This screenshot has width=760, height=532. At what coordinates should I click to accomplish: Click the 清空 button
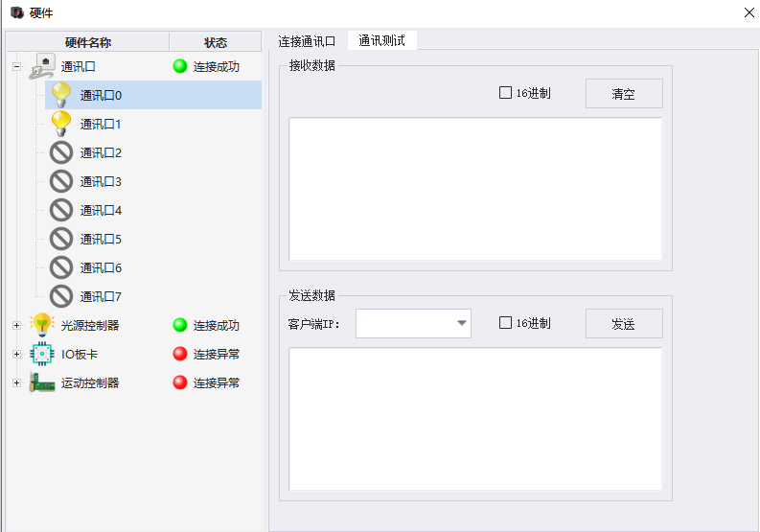(624, 94)
